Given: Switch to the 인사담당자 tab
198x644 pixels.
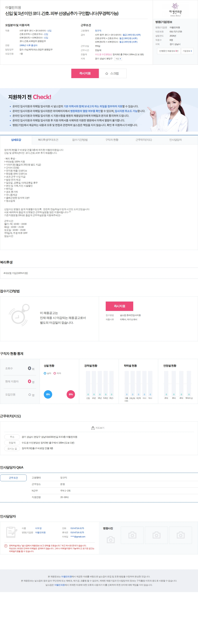Looking at the screenshot, I should point(176,140).
